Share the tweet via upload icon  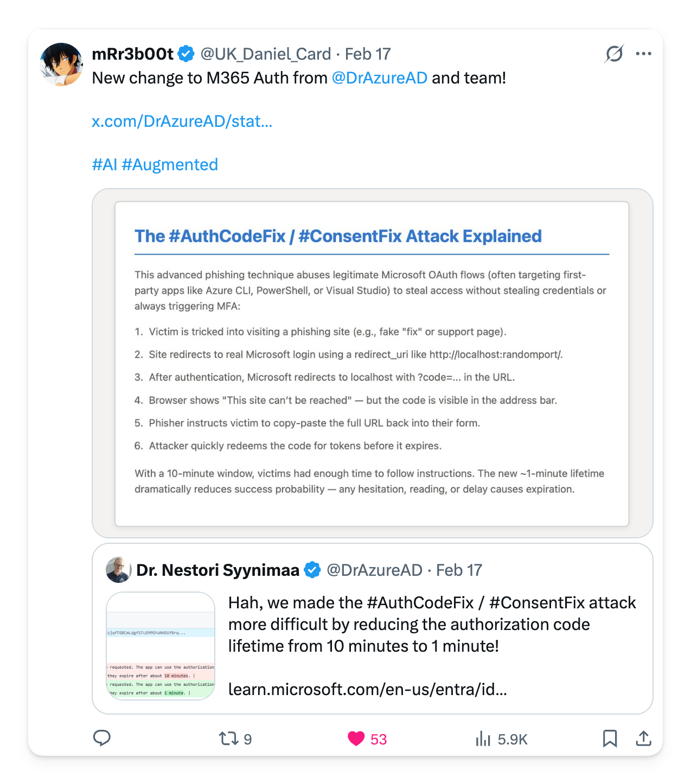[643, 738]
